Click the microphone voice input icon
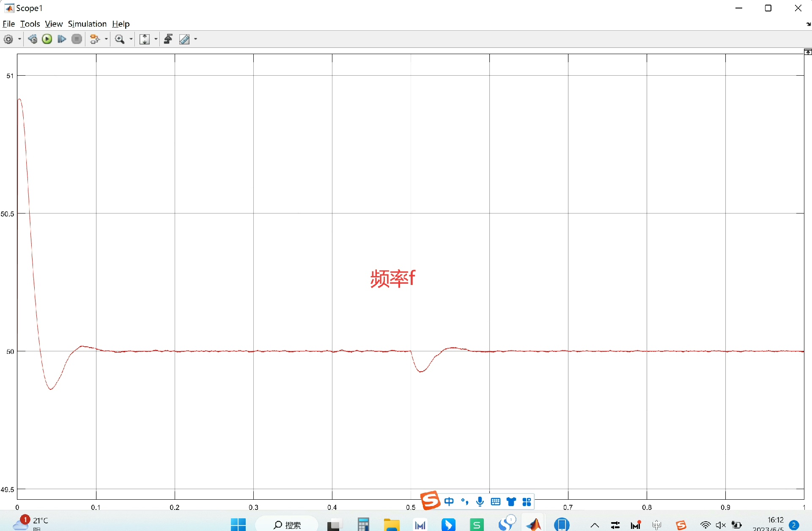 480,502
